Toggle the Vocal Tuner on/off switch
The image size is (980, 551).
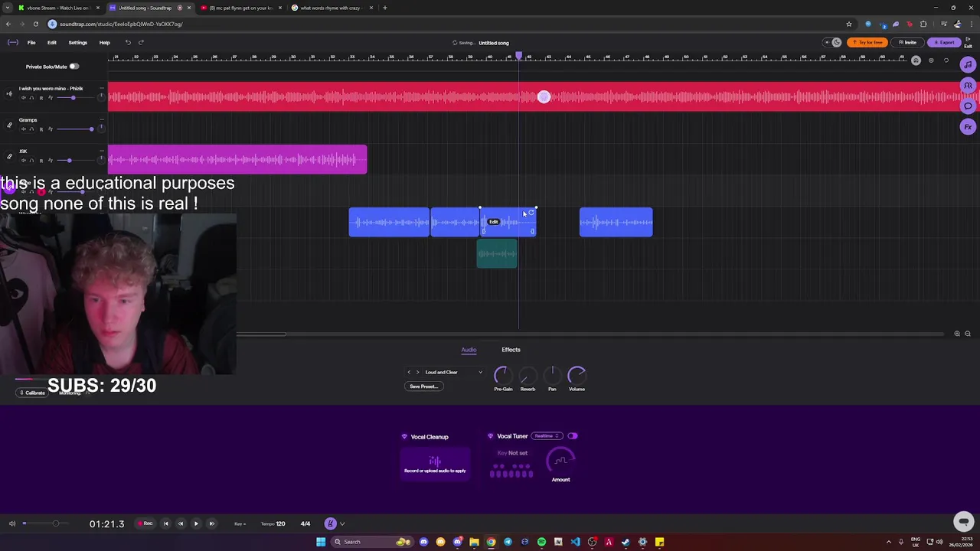click(x=573, y=436)
